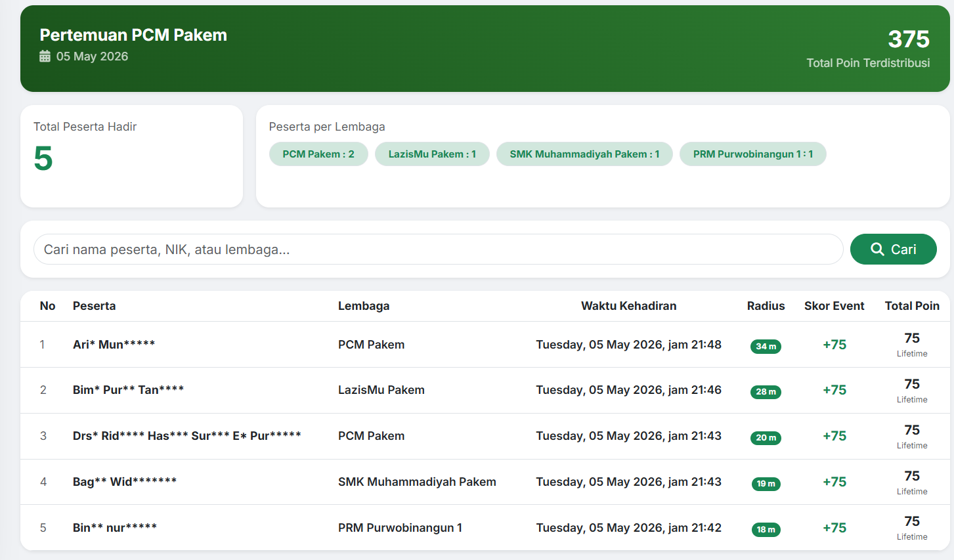Click 75 Lifetime total in Ari* Mun***** row
954x560 pixels.
coord(912,345)
